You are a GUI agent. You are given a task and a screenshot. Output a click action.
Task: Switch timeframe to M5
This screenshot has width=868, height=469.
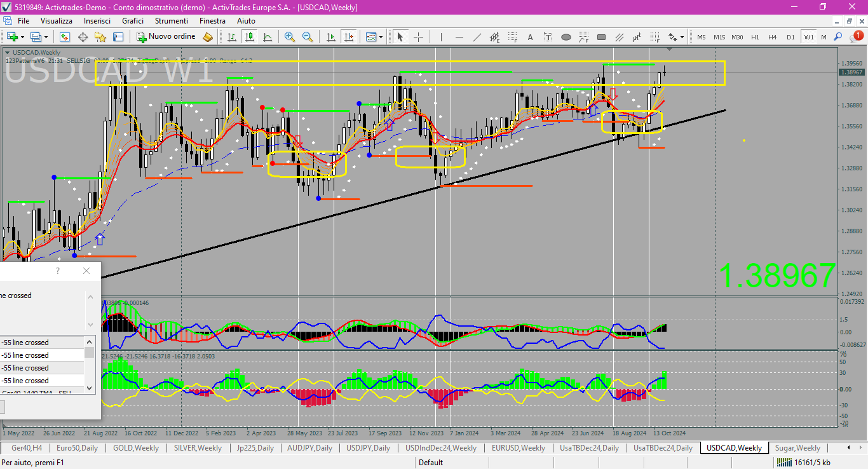coord(702,37)
